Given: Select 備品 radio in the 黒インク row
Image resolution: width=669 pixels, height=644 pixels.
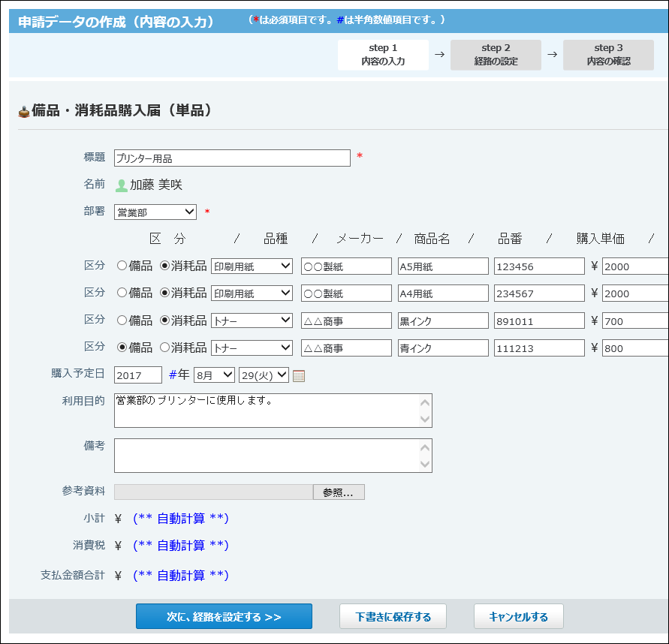Looking at the screenshot, I should click(122, 320).
